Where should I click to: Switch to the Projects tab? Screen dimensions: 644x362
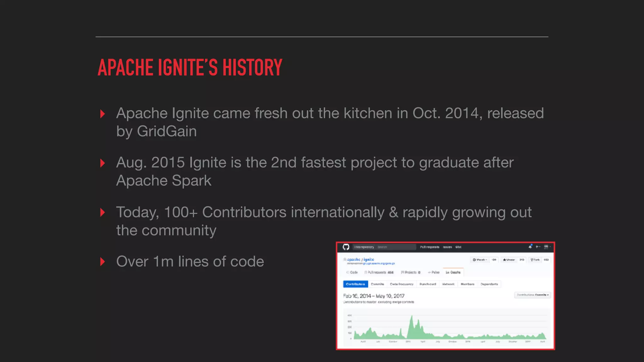411,272
